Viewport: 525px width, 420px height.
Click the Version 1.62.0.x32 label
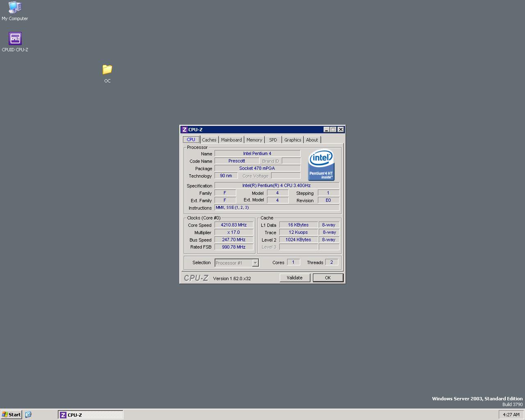232,278
